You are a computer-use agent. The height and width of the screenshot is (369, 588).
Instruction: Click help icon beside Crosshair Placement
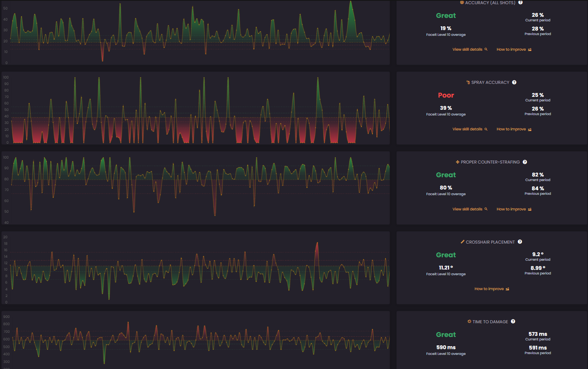tap(520, 242)
